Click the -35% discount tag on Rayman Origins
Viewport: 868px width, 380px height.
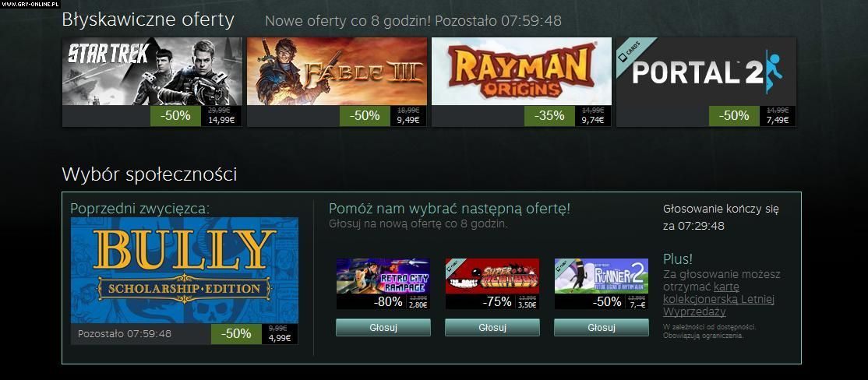[549, 115]
